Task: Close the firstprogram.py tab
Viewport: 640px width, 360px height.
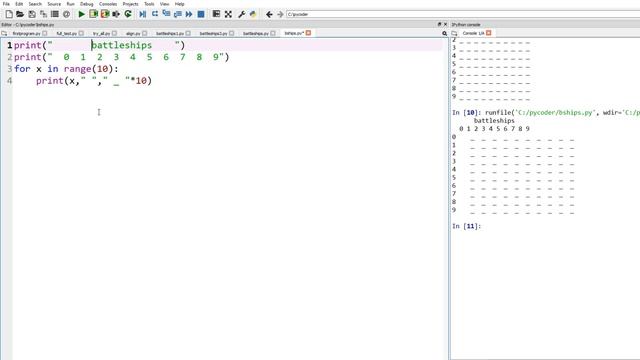Action: pos(44,33)
